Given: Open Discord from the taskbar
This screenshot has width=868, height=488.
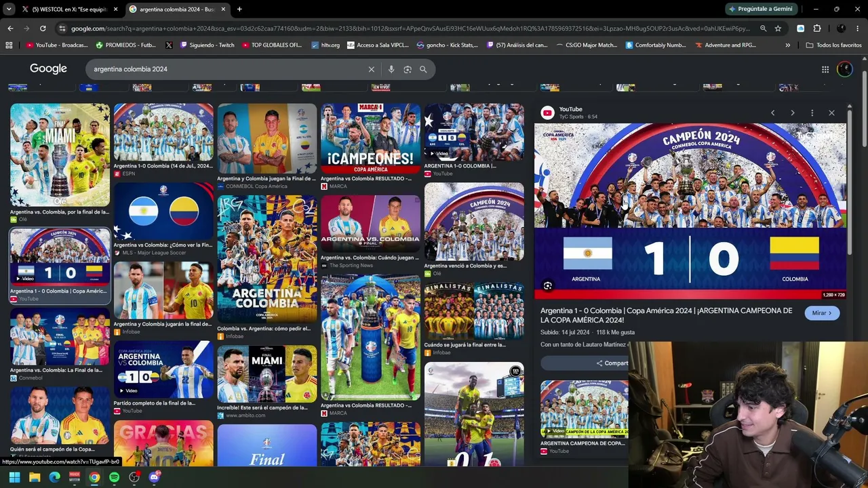Looking at the screenshot, I should click(154, 478).
